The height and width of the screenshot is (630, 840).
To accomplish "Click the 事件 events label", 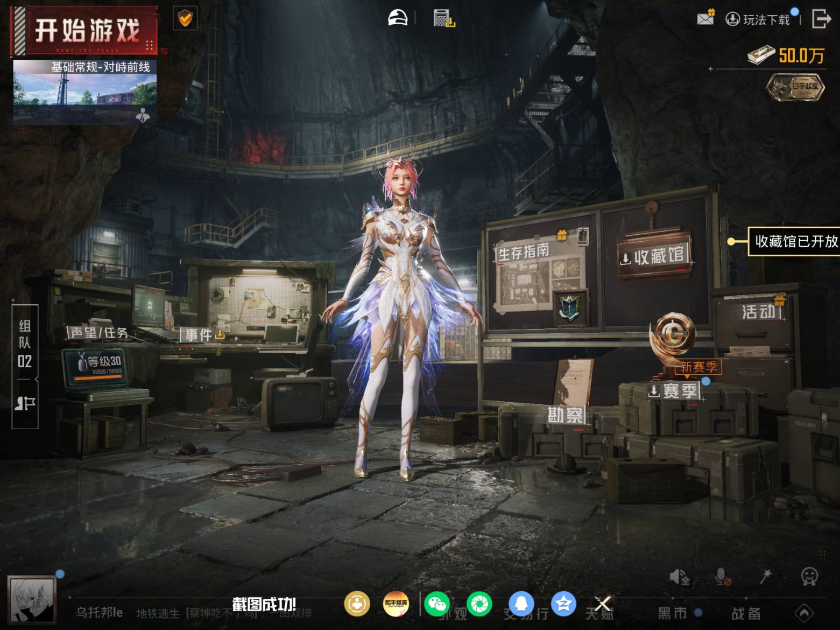I will click(x=203, y=334).
